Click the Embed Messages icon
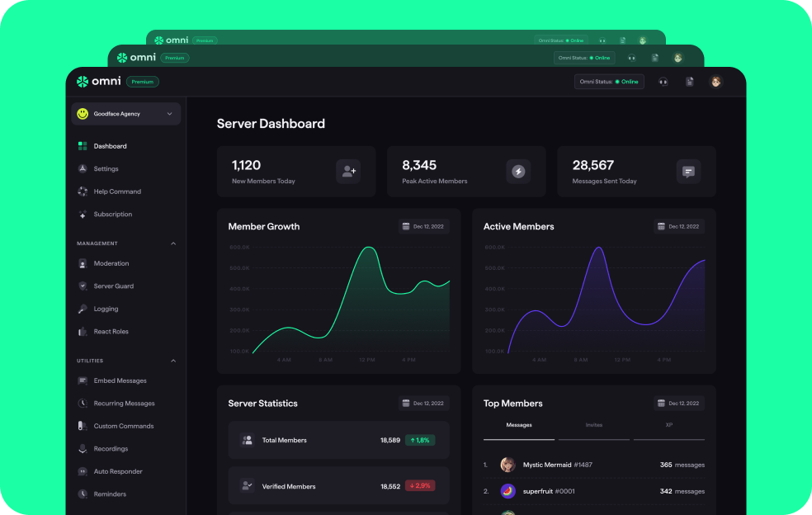Viewport: 812px width, 515px height. (x=83, y=380)
